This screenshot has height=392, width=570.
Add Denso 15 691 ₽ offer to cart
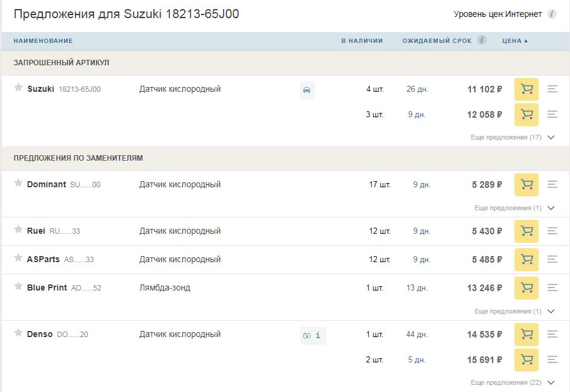526,360
